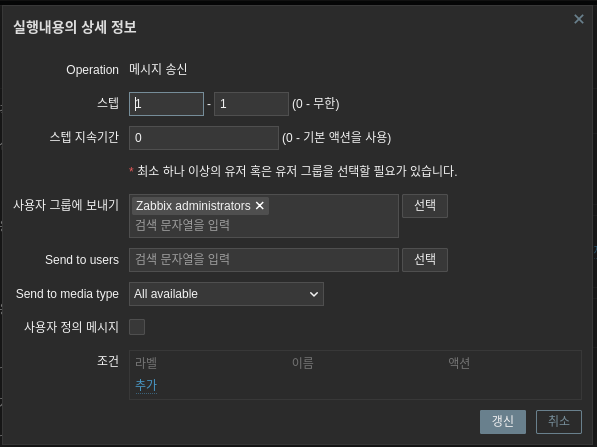
Task: Click the 메시지 송신 operation value
Action: pyautogui.click(x=158, y=69)
